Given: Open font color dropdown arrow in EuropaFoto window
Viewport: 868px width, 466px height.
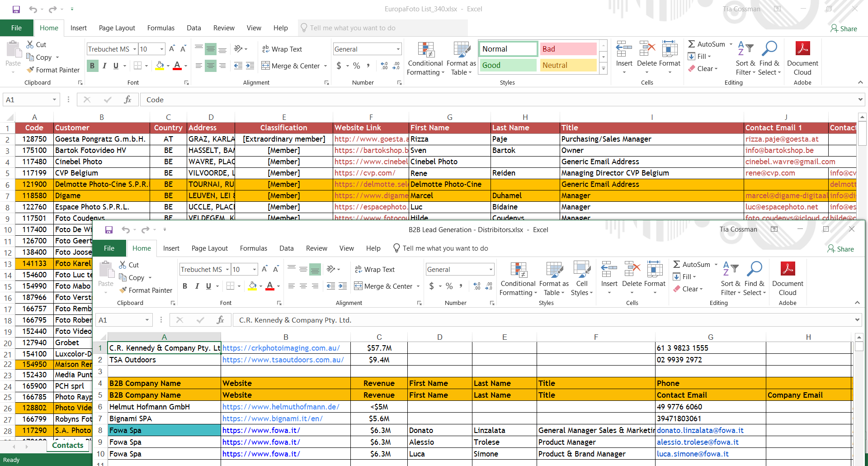Looking at the screenshot, I should (186, 66).
